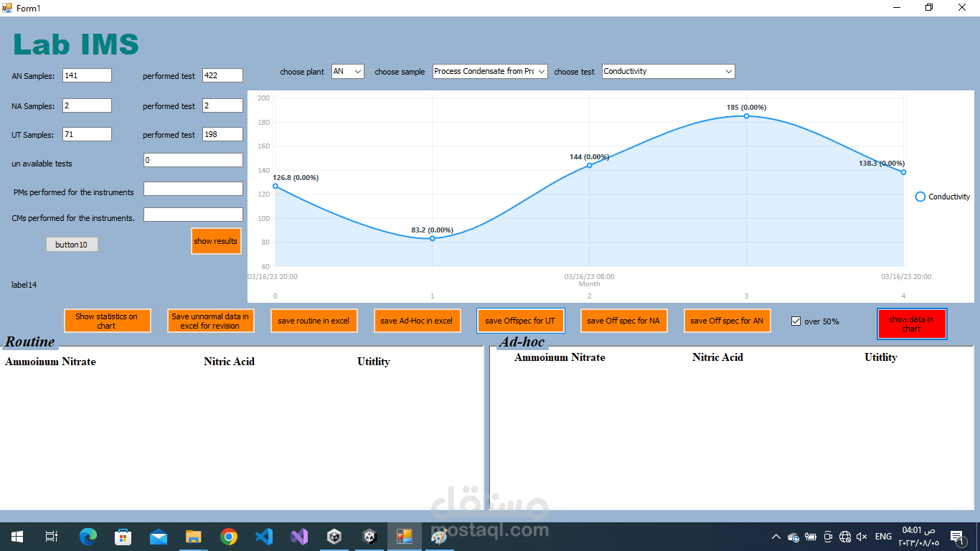Click the Routine panel heading
This screenshot has height=551, width=980.
tap(30, 342)
